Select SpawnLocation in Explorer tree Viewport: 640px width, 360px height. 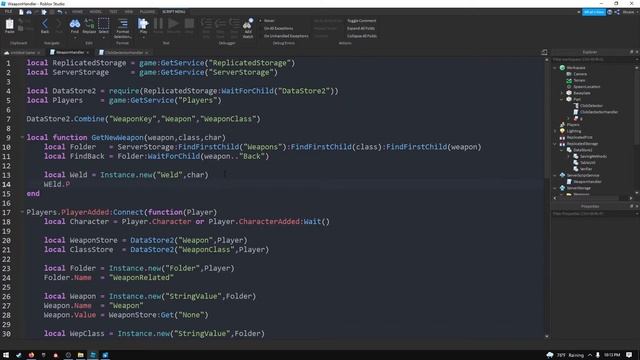tap(587, 87)
